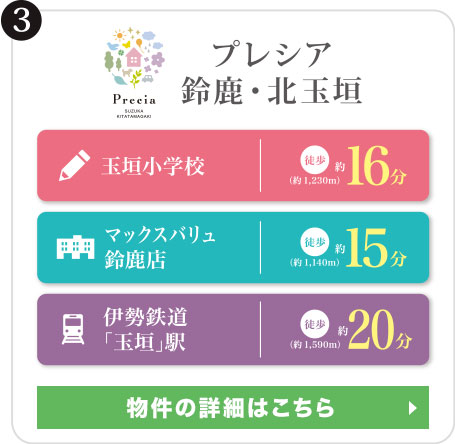
Task: Click the 徒歩 circle in the teal row
Action: [x=315, y=242]
